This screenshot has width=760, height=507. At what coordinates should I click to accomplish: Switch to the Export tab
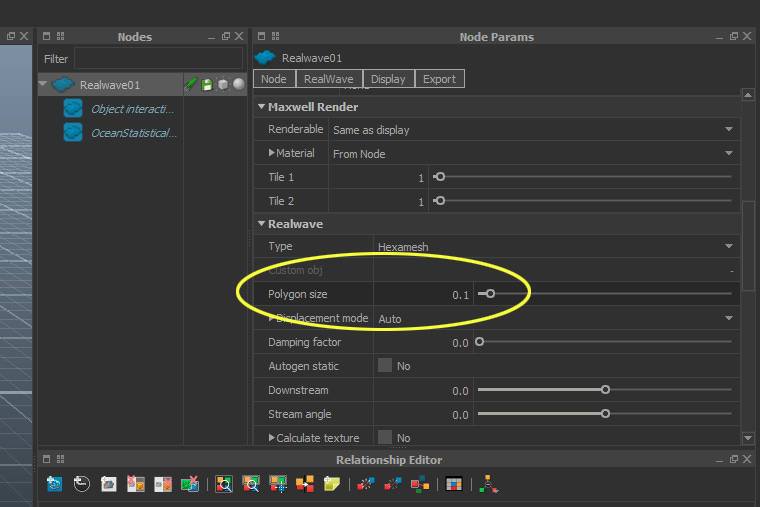click(439, 79)
